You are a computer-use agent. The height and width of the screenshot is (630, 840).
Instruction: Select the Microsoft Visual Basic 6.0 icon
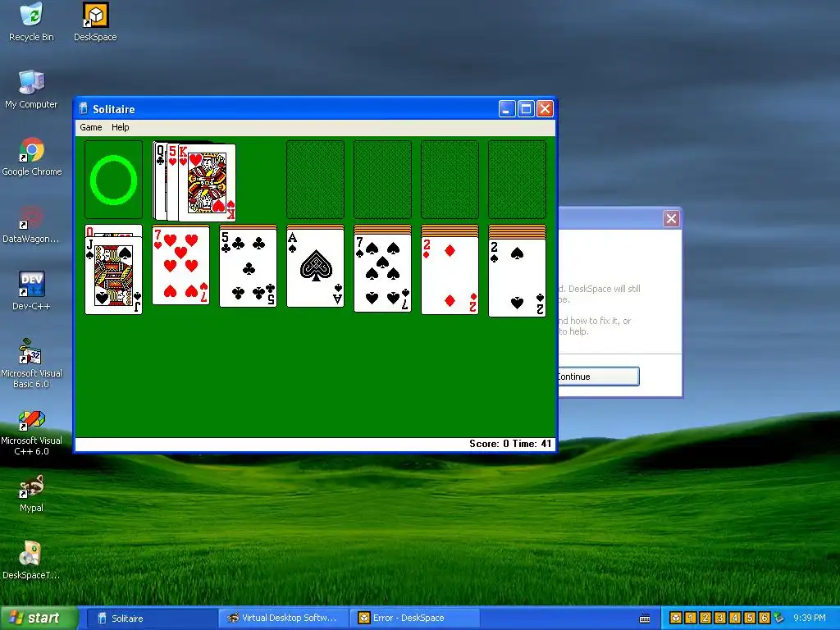point(32,363)
